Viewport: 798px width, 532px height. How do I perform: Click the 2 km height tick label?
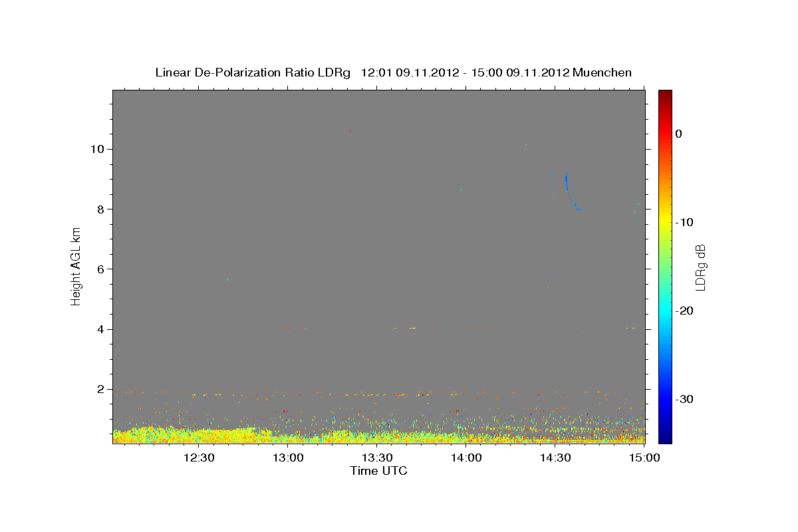(100, 389)
